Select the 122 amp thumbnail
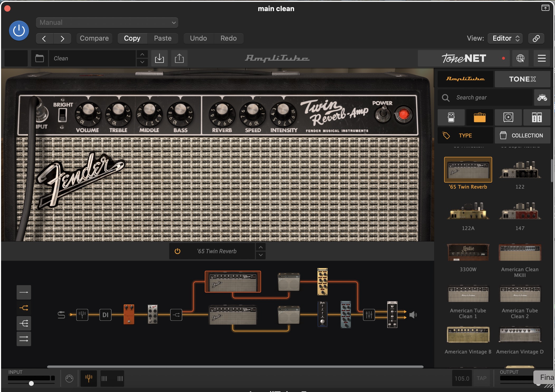The width and height of the screenshot is (555, 392). pyautogui.click(x=520, y=170)
